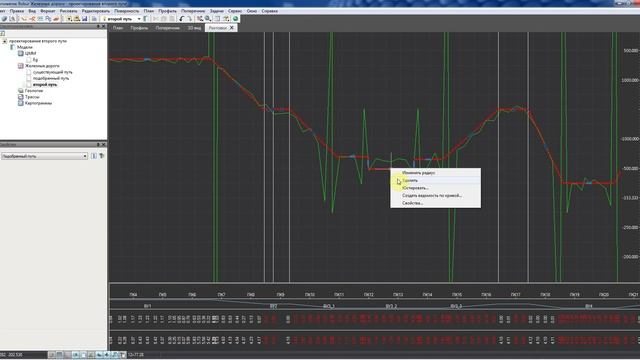Open the Рисовать menu

coord(68,11)
